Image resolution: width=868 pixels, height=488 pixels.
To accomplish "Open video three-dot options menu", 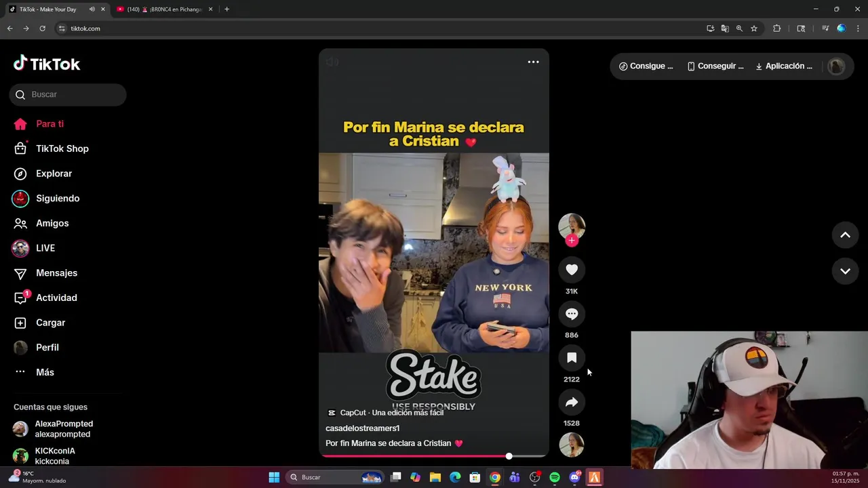I will pos(534,62).
